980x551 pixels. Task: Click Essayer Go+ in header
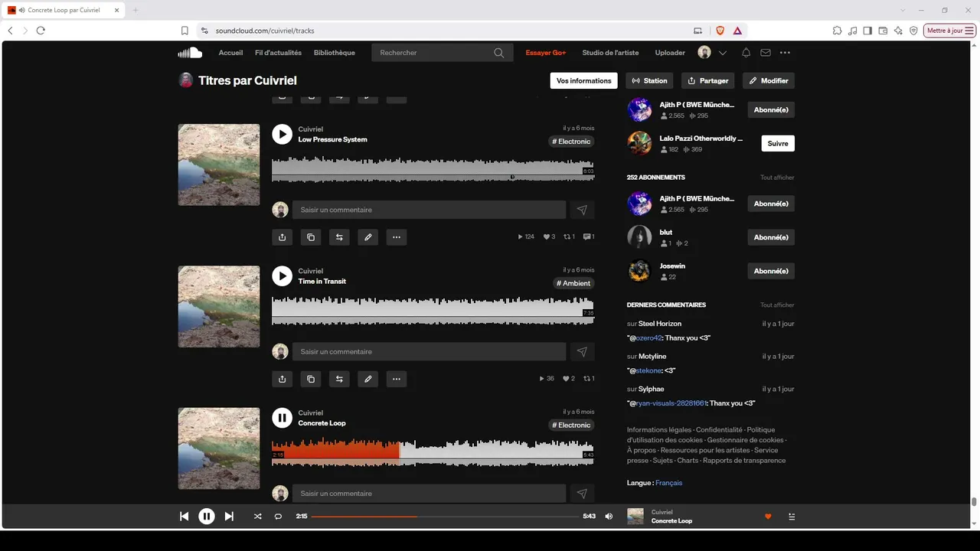[x=546, y=53]
